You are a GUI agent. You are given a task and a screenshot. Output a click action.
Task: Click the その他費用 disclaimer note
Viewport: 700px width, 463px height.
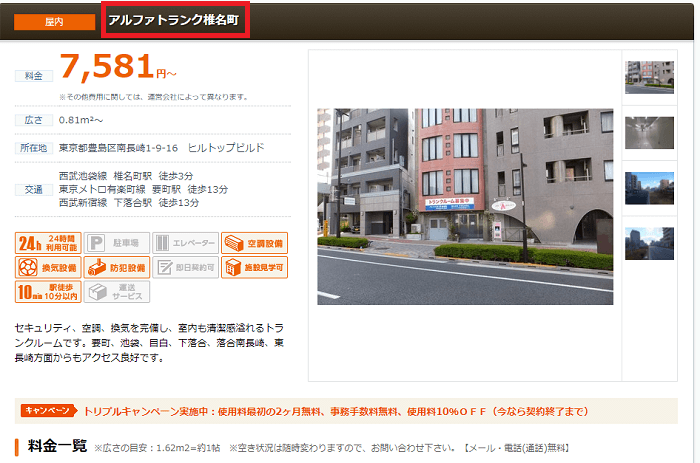click(154, 96)
